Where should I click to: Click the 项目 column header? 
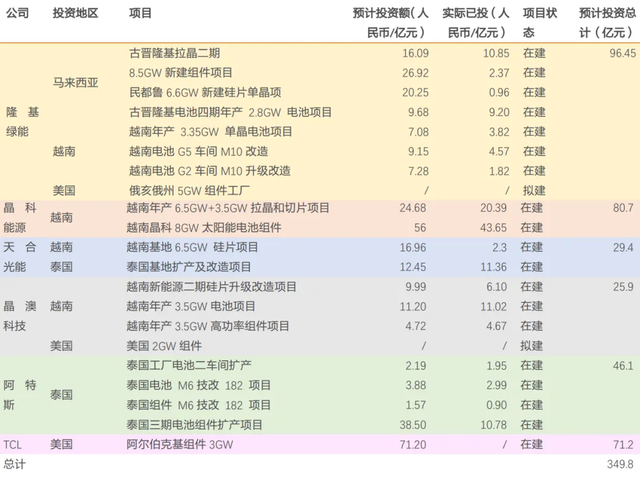(140, 13)
